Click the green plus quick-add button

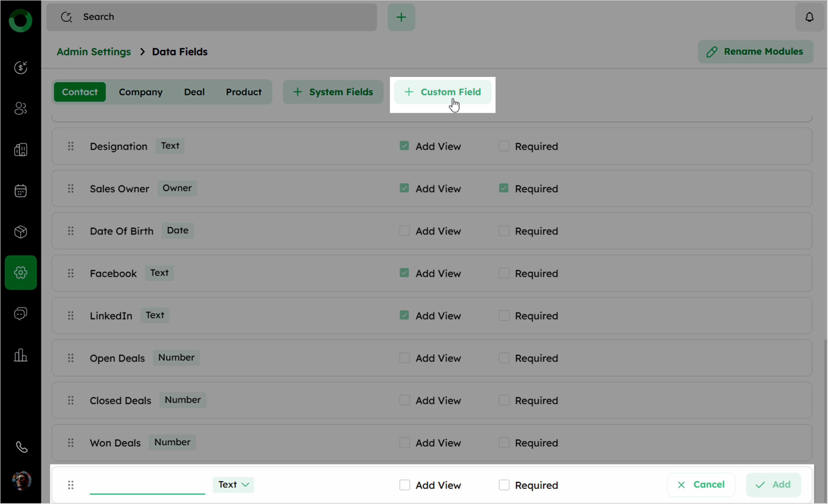(x=401, y=17)
